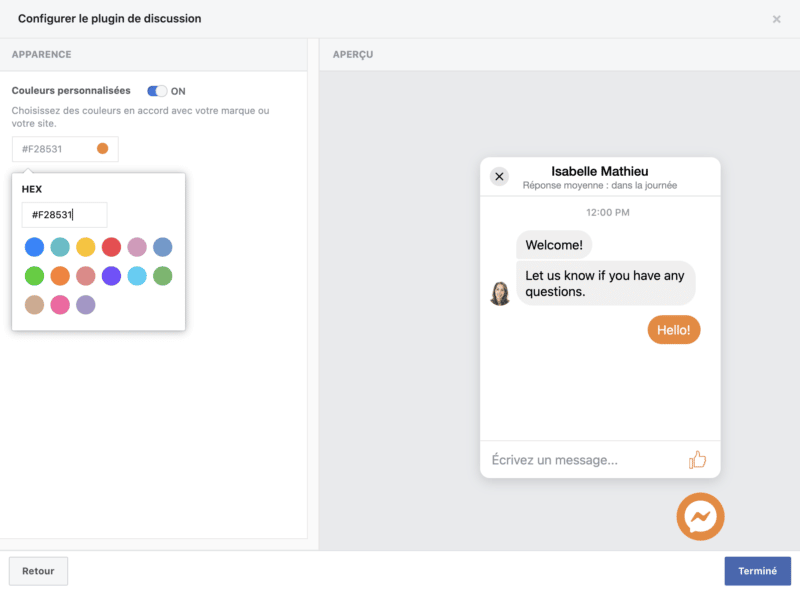800x592 pixels.
Task: Close the plugin configuration dialog
Action: coord(776,19)
